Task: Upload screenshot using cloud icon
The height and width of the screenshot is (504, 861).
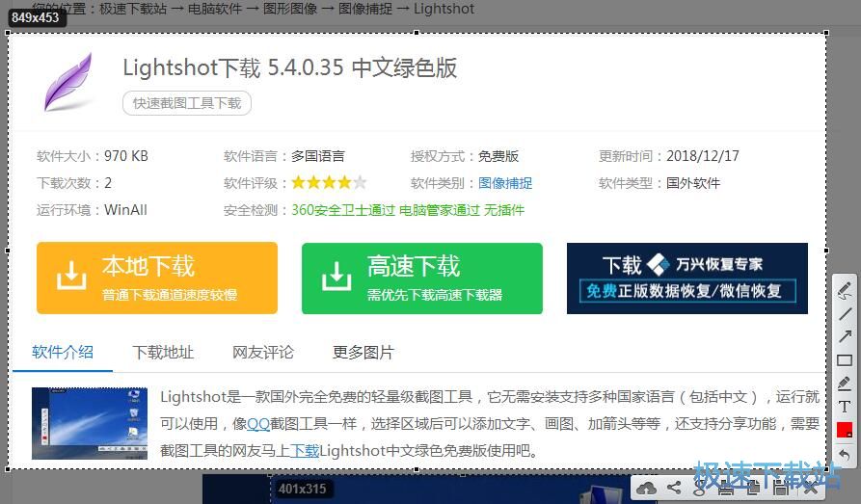Action: [646, 488]
